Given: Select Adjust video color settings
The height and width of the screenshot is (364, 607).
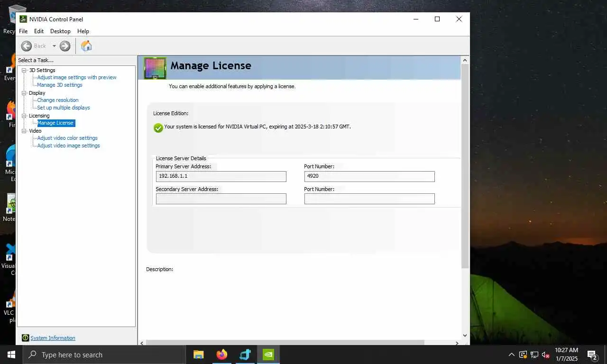Looking at the screenshot, I should click(67, 138).
